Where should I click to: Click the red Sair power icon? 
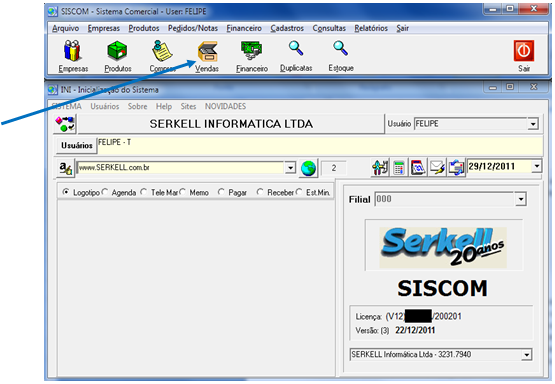point(524,51)
